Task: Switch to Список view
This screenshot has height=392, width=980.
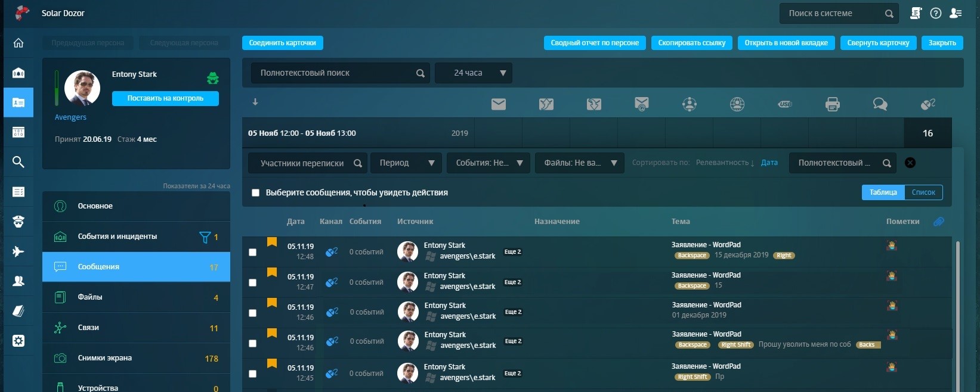Action: (x=923, y=192)
